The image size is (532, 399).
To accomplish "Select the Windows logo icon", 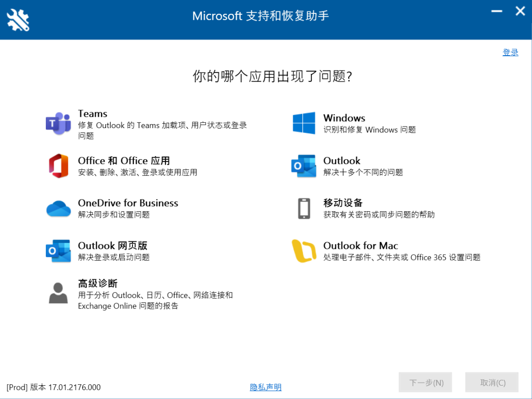I will pos(303,123).
